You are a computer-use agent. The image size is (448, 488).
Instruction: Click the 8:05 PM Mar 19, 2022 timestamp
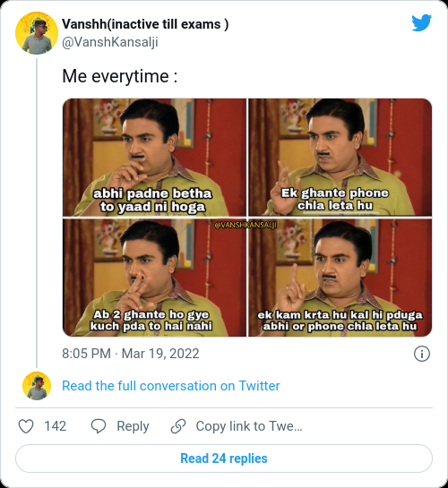point(131,354)
